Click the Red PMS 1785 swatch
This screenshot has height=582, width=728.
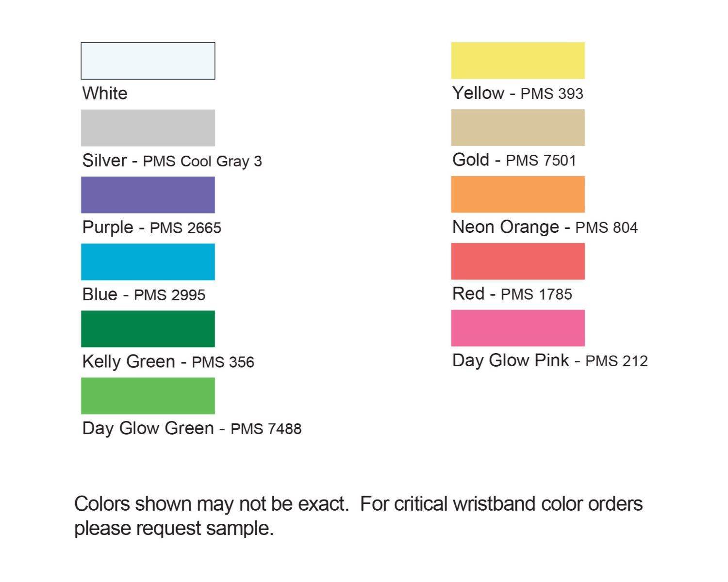coord(518,261)
